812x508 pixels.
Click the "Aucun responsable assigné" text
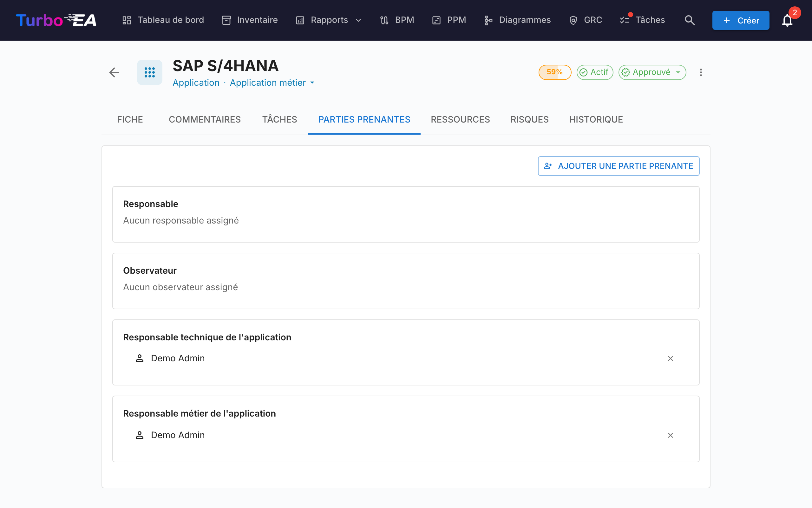pos(181,220)
